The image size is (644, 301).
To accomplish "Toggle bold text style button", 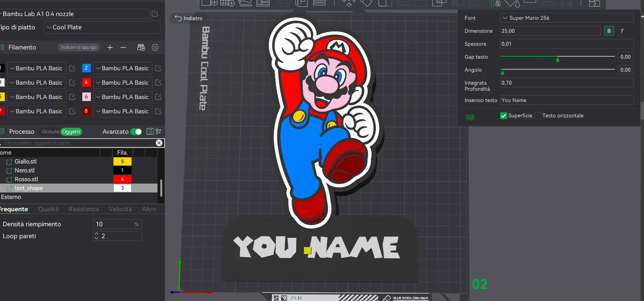I will 609,31.
